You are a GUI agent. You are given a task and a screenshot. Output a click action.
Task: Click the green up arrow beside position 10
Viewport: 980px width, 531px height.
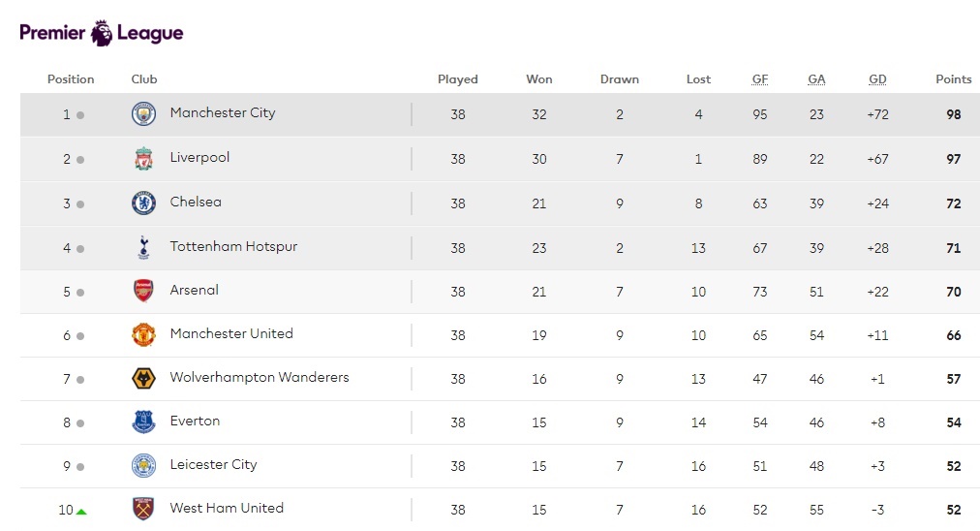(81, 512)
